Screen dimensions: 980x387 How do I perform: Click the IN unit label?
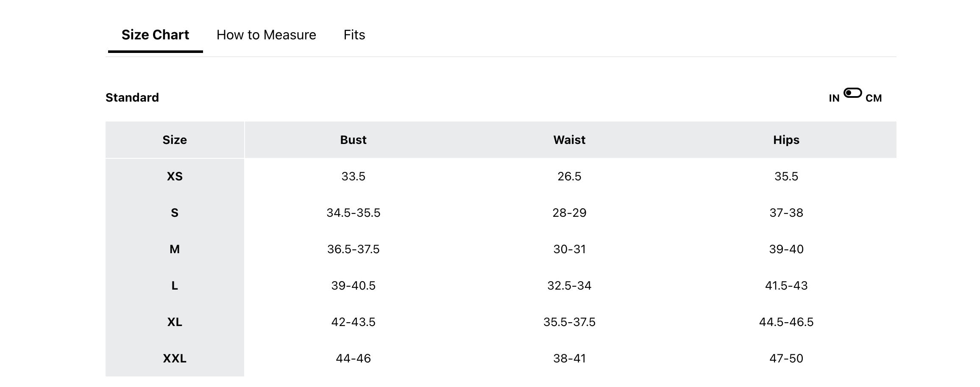834,98
